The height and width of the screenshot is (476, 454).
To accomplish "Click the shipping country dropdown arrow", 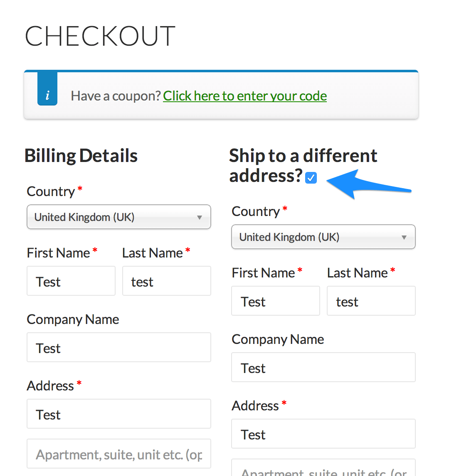I will click(404, 238).
